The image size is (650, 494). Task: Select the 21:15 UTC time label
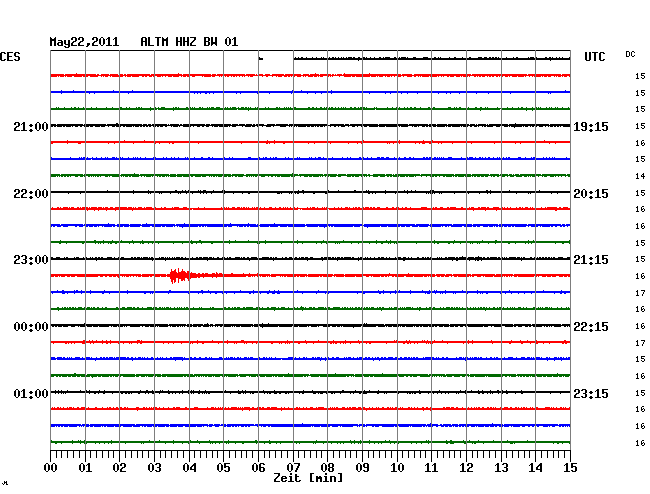click(591, 260)
